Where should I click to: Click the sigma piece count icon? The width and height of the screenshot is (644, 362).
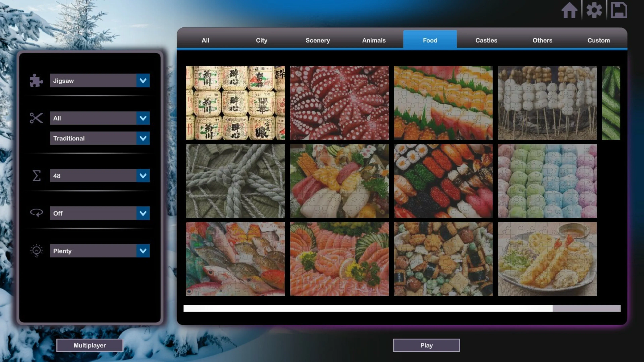[x=37, y=176]
